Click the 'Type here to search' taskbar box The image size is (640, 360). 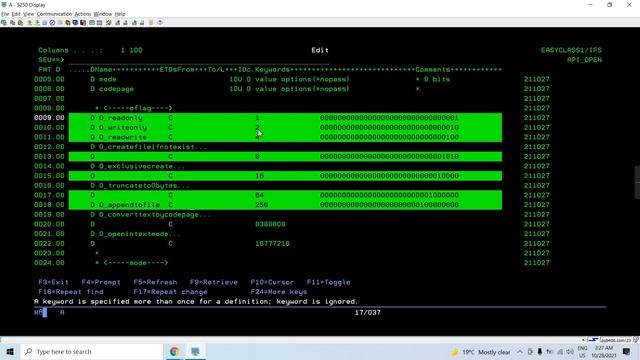pos(91,351)
